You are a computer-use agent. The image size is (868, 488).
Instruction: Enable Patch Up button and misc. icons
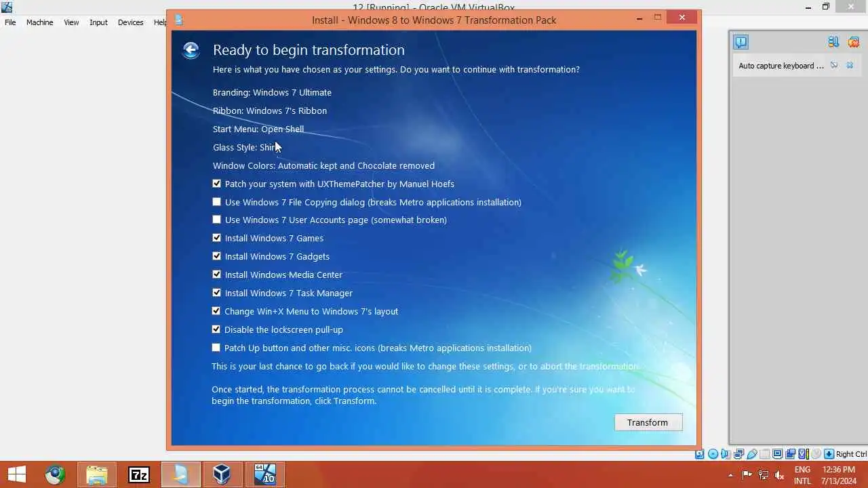[216, 348]
